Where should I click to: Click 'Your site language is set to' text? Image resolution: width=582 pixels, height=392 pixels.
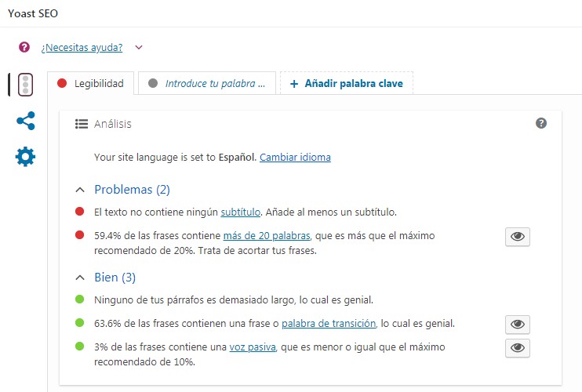pos(155,158)
